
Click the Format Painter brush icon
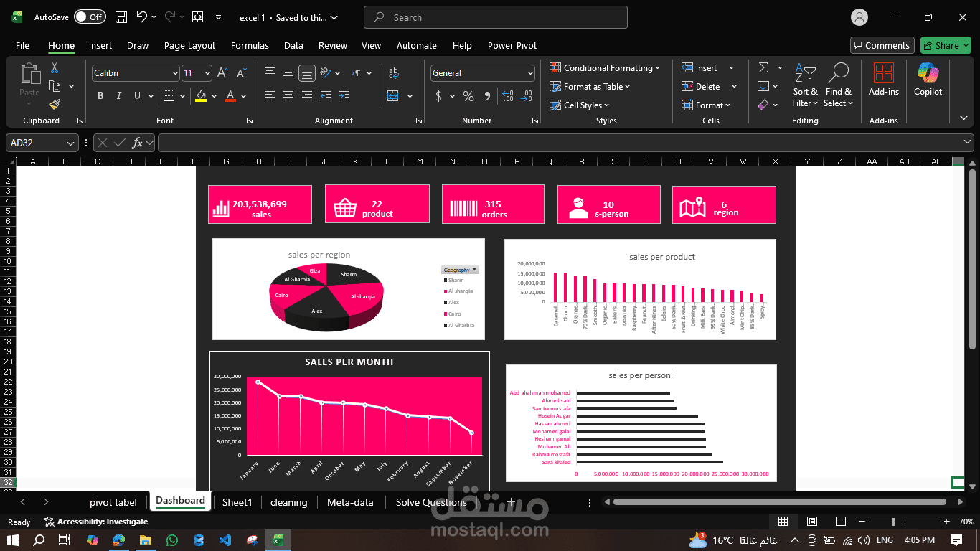pos(55,105)
